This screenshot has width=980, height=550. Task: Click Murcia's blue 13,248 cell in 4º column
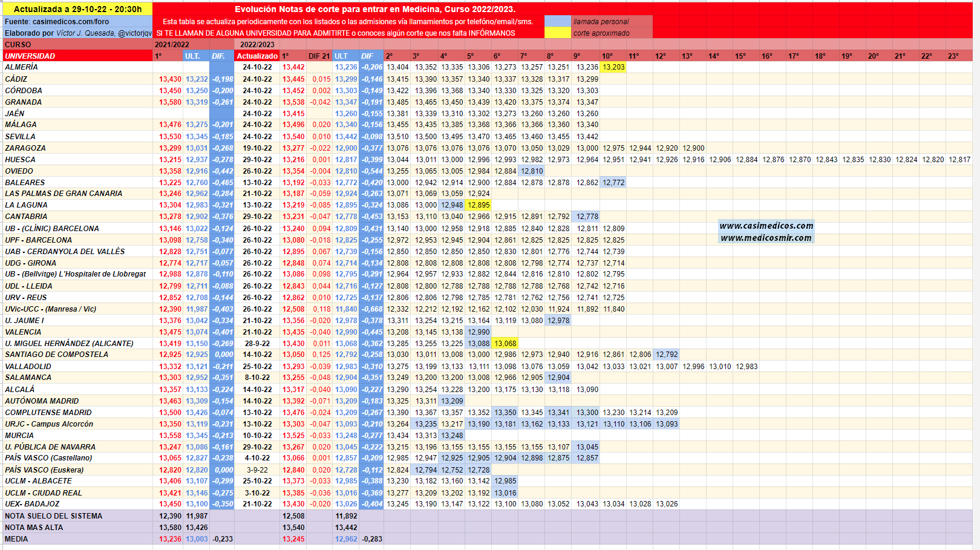(452, 436)
